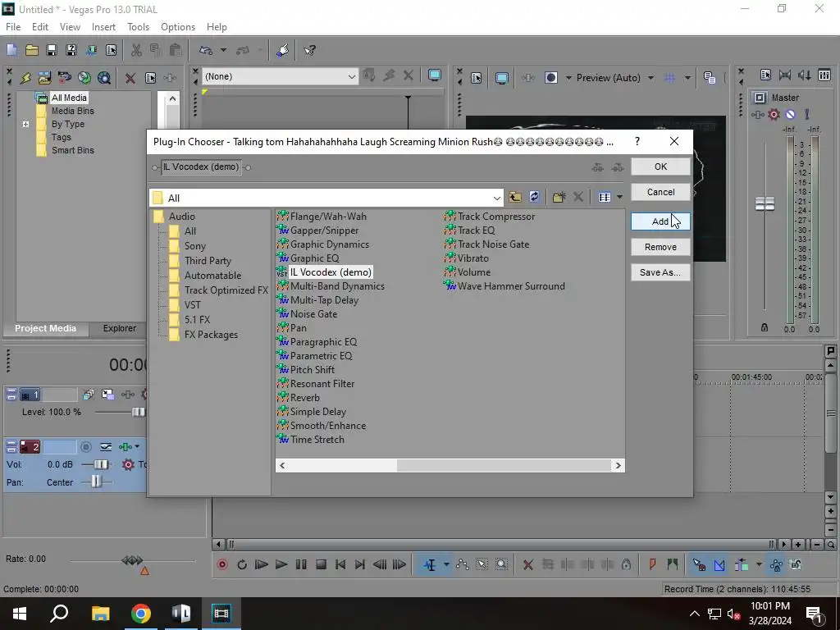Toggle Auto Ripple button

[x=742, y=564]
